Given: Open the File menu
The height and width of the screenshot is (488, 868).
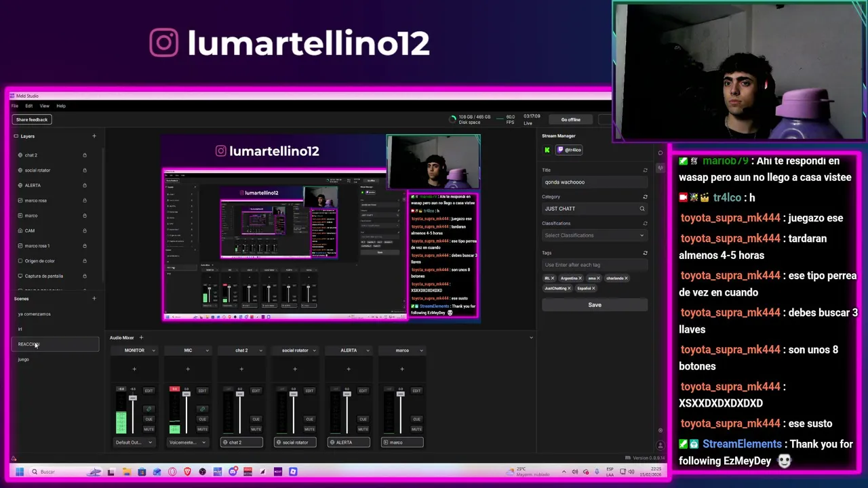Looking at the screenshot, I should tap(15, 106).
